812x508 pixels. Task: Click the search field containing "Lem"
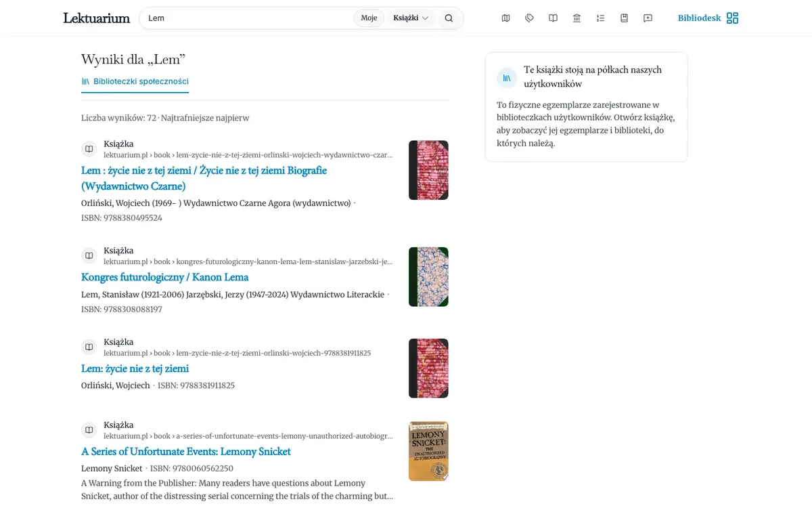tap(247, 18)
